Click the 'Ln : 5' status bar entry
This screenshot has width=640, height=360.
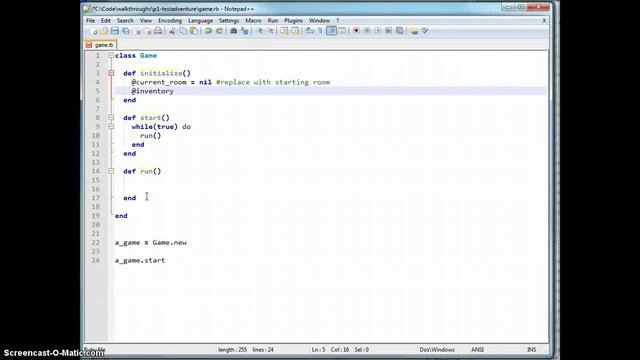(x=318, y=350)
